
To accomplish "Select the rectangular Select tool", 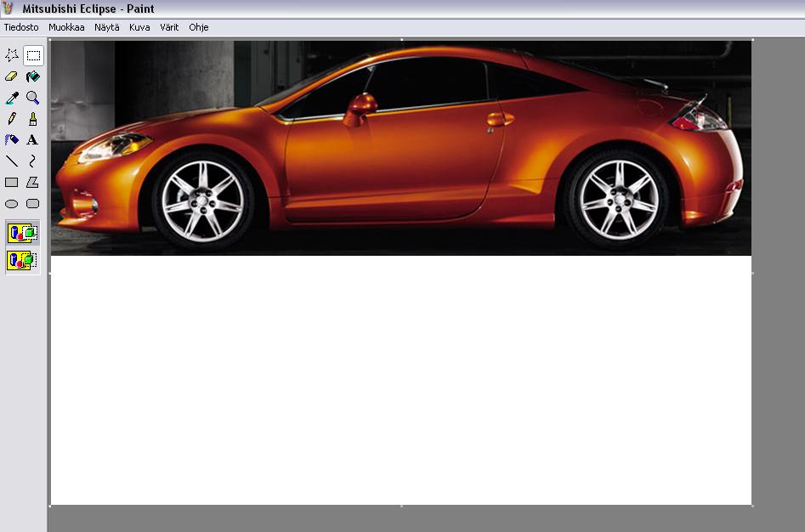I will [x=33, y=55].
